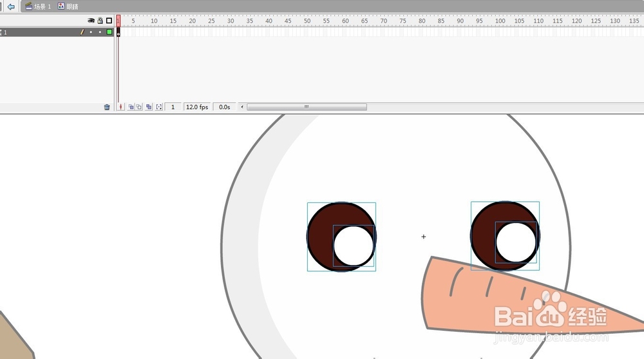
Task: Select the white highlight in the left eye
Action: pos(354,246)
